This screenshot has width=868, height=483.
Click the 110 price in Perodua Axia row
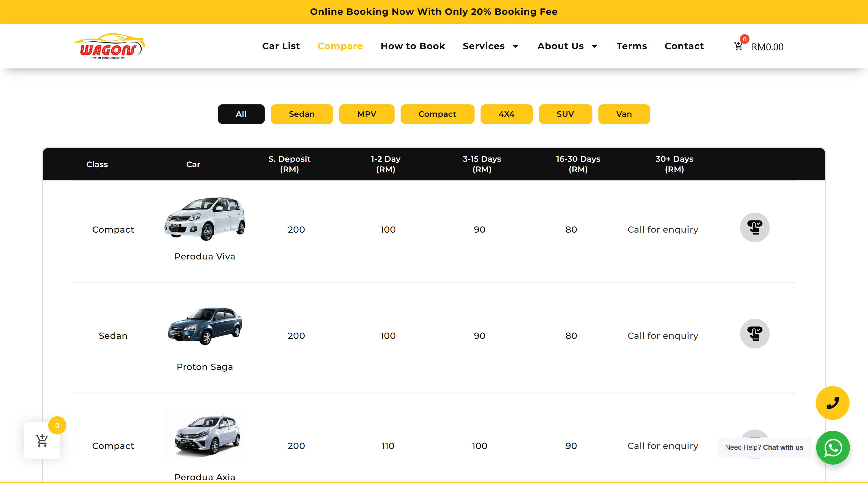(x=388, y=446)
